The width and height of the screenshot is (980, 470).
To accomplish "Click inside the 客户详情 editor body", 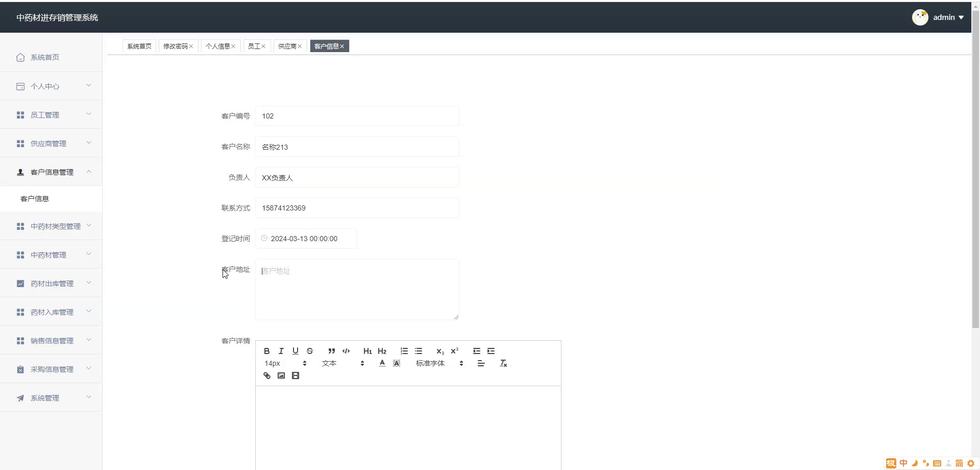I will click(408, 428).
